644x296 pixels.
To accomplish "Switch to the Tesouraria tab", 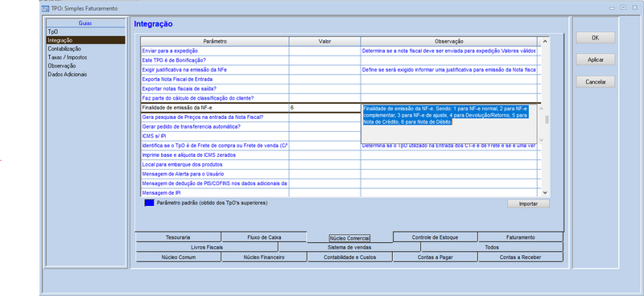I will click(178, 237).
